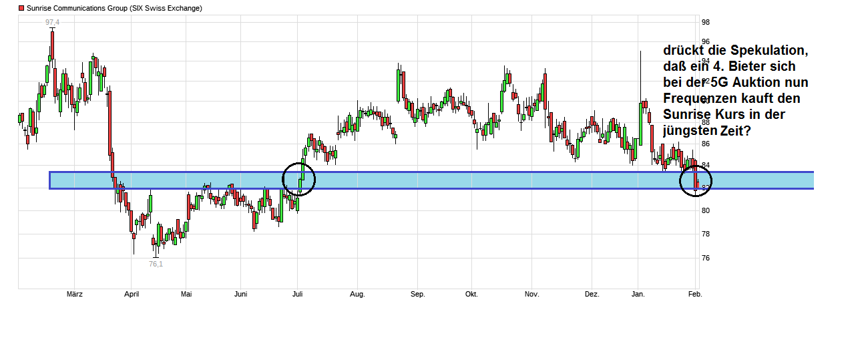The height and width of the screenshot is (354, 868).
Task: Click the '97,4' yearly high value label
Action: pos(52,23)
